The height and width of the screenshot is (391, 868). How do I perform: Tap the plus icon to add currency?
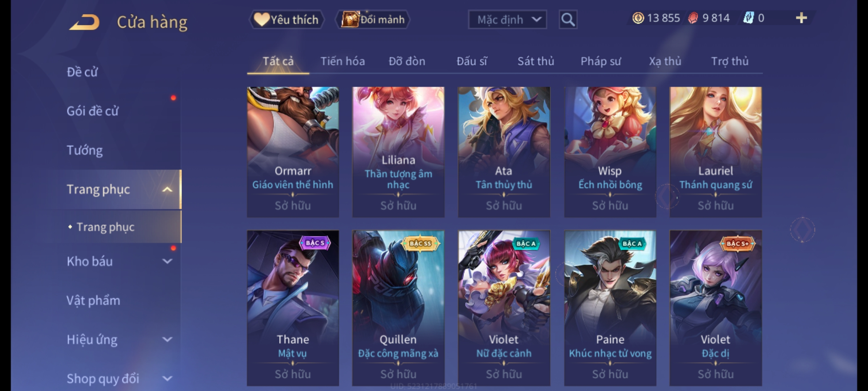[801, 18]
